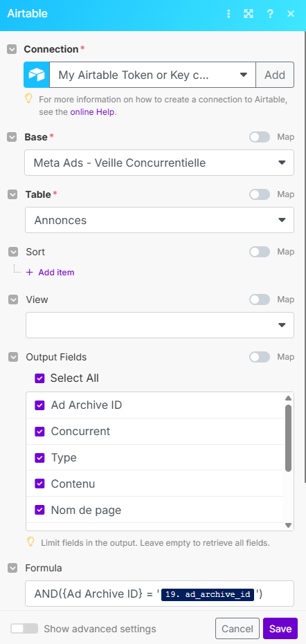
Task: Toggle the Map switch for Base
Action: tap(260, 137)
